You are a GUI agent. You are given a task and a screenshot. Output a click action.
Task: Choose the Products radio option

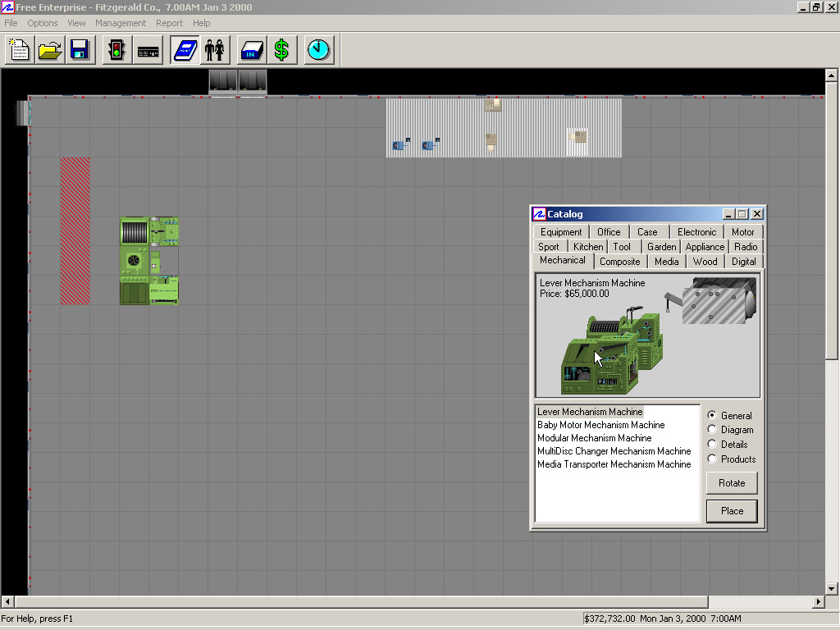[x=712, y=459]
